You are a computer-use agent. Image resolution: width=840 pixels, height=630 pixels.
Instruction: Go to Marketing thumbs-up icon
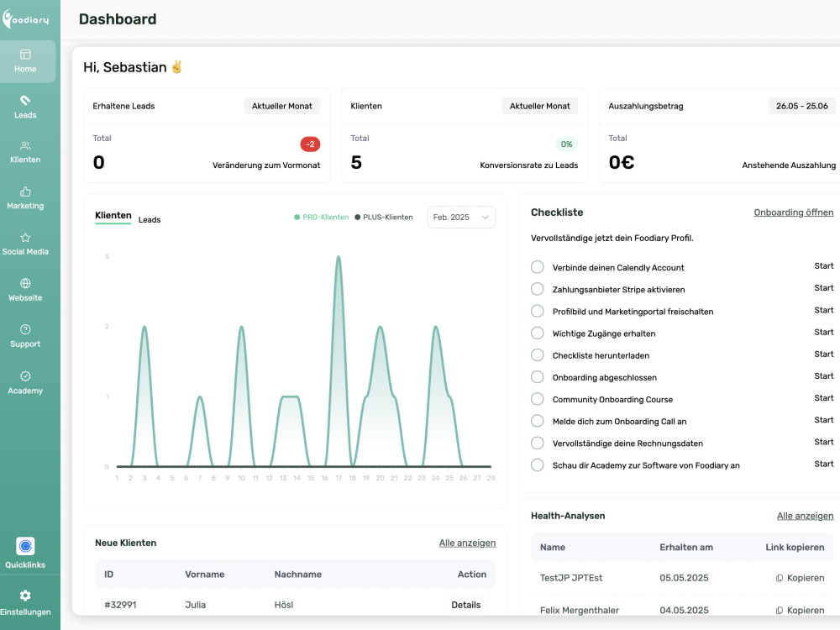[25, 192]
